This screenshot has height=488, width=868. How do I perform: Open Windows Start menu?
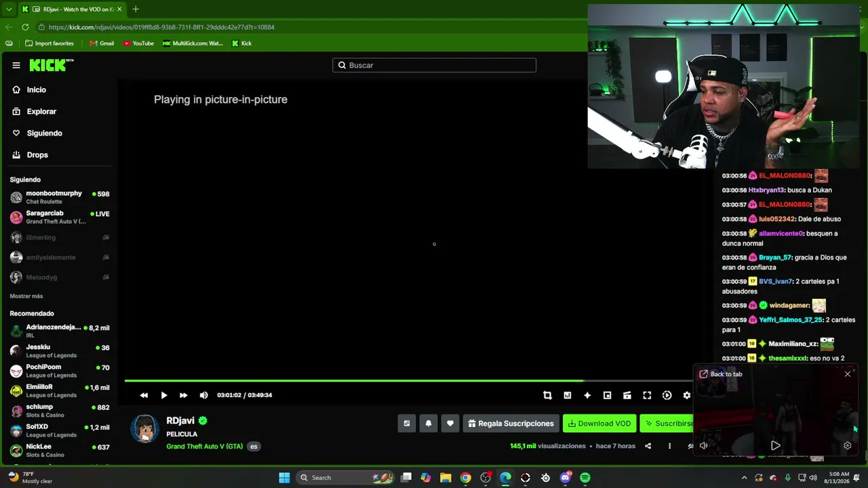click(284, 478)
